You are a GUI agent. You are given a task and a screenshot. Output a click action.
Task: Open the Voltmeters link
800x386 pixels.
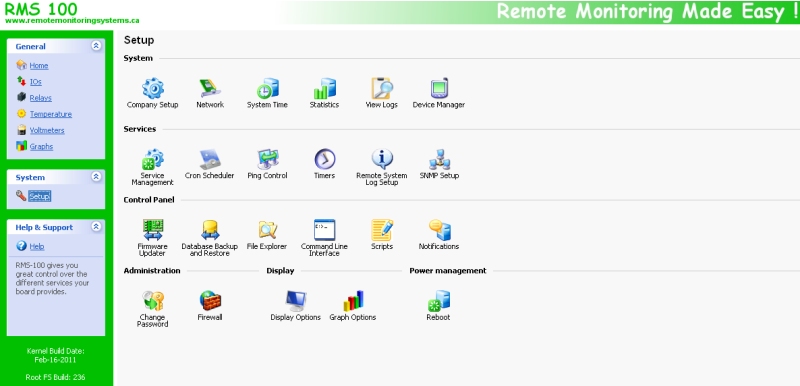[47, 131]
